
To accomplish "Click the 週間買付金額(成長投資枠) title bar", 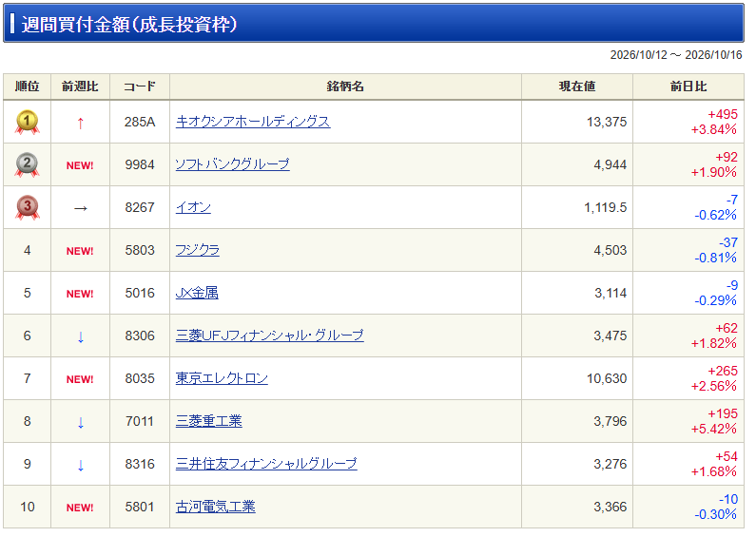I will click(374, 23).
